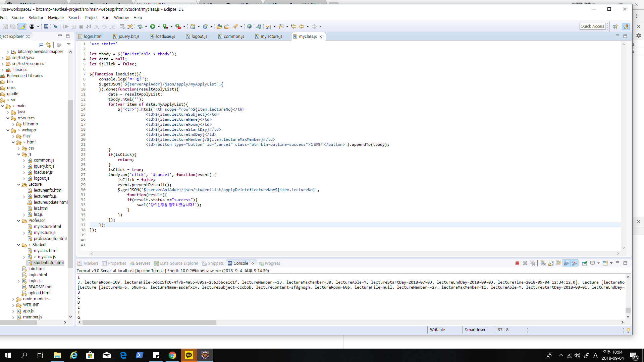Image resolution: width=644 pixels, height=362 pixels.
Task: Click the green Run launch button
Action: (153, 26)
